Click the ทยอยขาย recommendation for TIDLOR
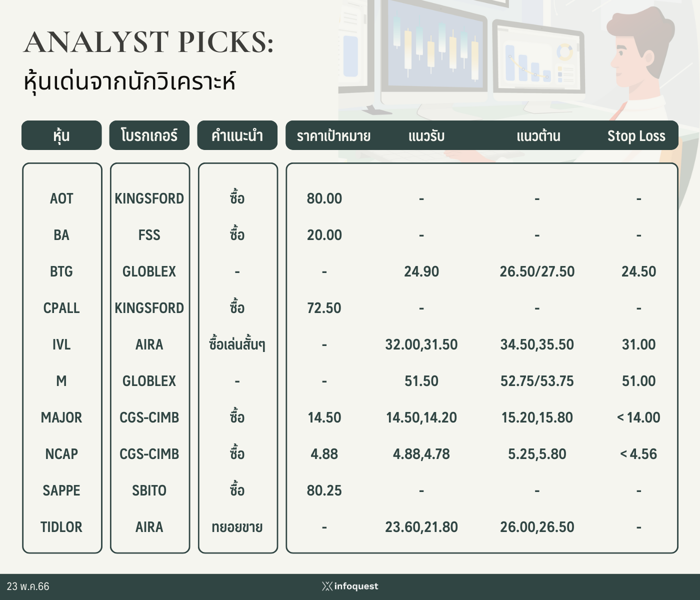This screenshot has width=700, height=600. (237, 527)
